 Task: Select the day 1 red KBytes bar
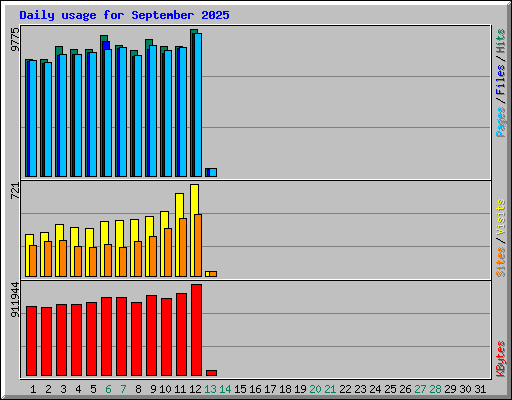pyautogui.click(x=31, y=341)
